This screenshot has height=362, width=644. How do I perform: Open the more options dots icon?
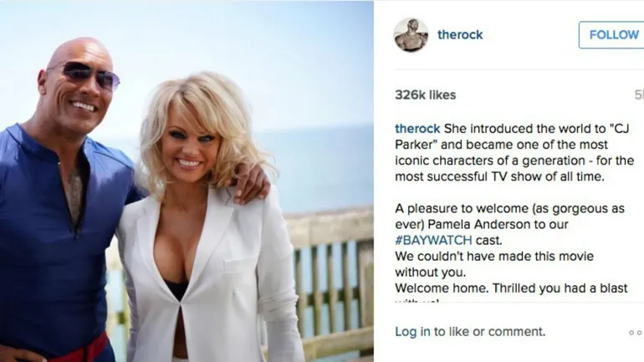[636, 333]
